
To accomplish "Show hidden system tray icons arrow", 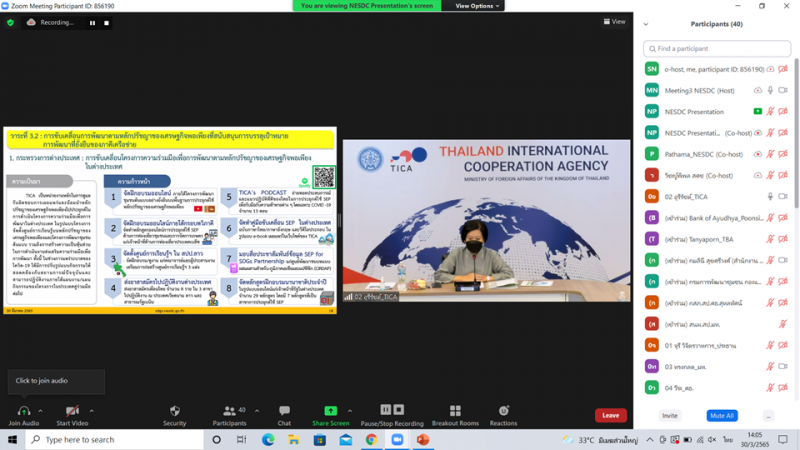I will (649, 439).
